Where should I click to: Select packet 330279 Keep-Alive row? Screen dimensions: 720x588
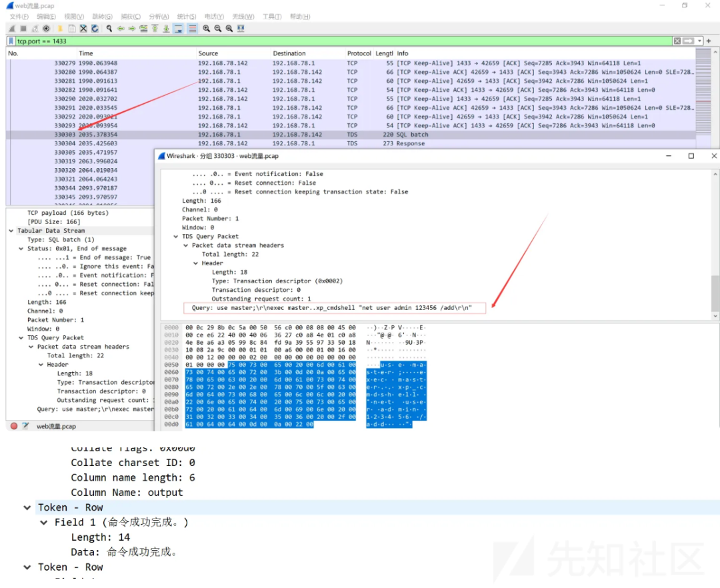coord(351,63)
